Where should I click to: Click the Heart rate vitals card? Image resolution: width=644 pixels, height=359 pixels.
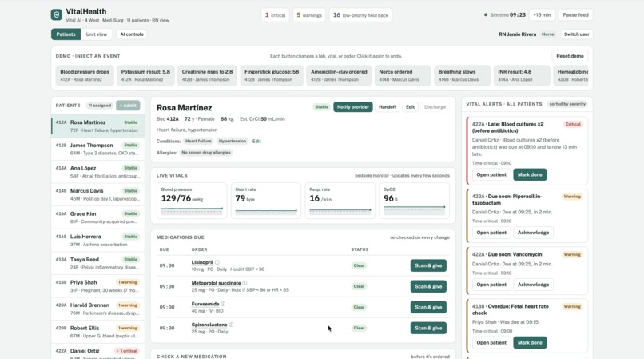pyautogui.click(x=266, y=200)
